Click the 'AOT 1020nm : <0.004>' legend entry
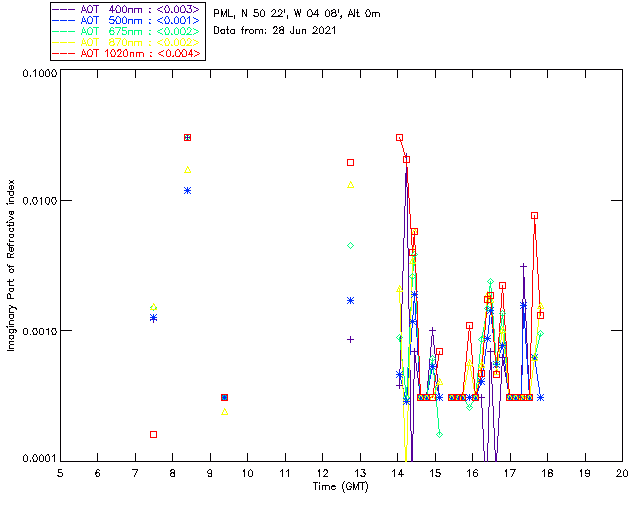The image size is (640, 512). click(127, 53)
